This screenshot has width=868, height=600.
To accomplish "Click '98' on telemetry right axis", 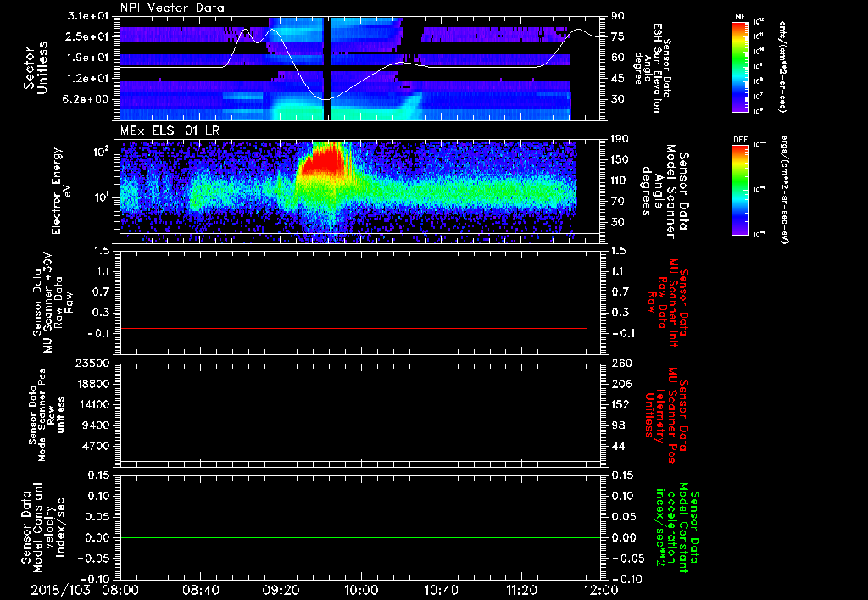I will pyautogui.click(x=618, y=425).
